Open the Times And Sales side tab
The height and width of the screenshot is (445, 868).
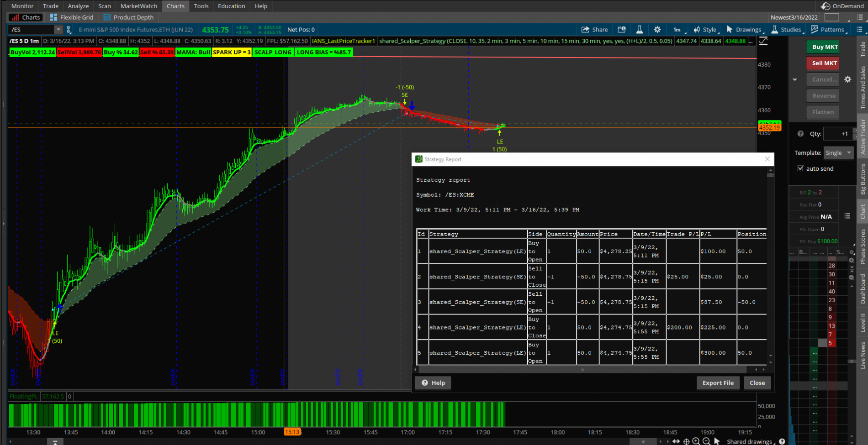863,88
